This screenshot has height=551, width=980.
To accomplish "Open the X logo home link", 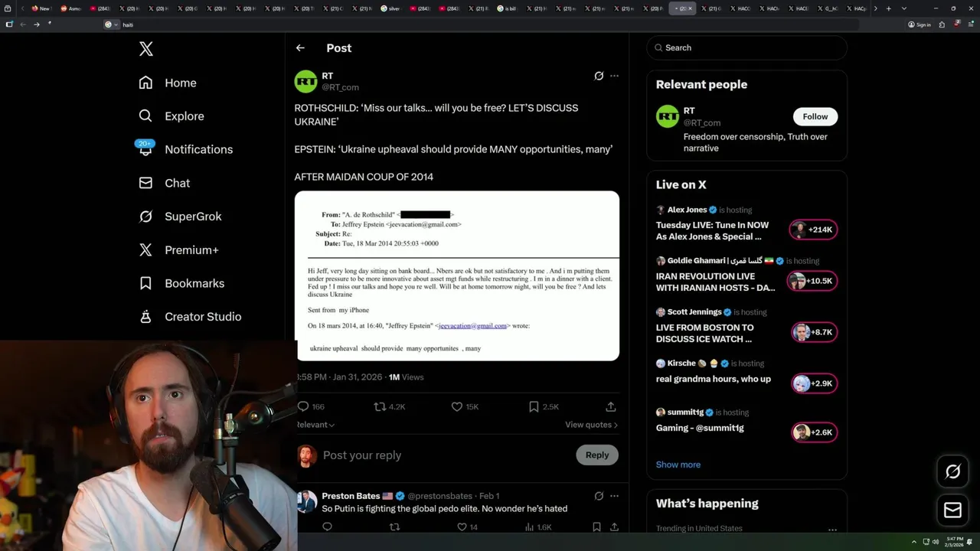I will pos(146,49).
